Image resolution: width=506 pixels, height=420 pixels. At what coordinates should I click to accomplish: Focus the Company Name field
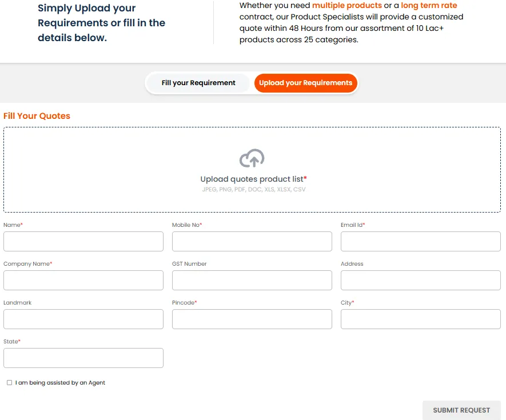click(x=83, y=281)
